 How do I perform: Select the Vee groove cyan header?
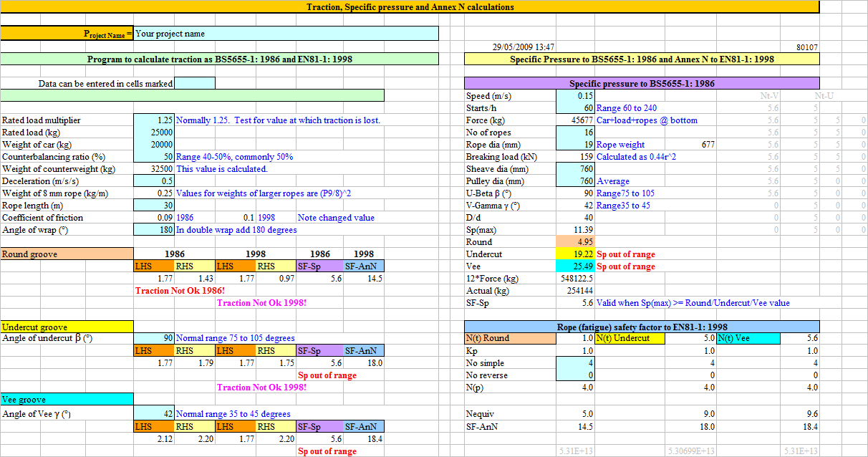point(67,400)
